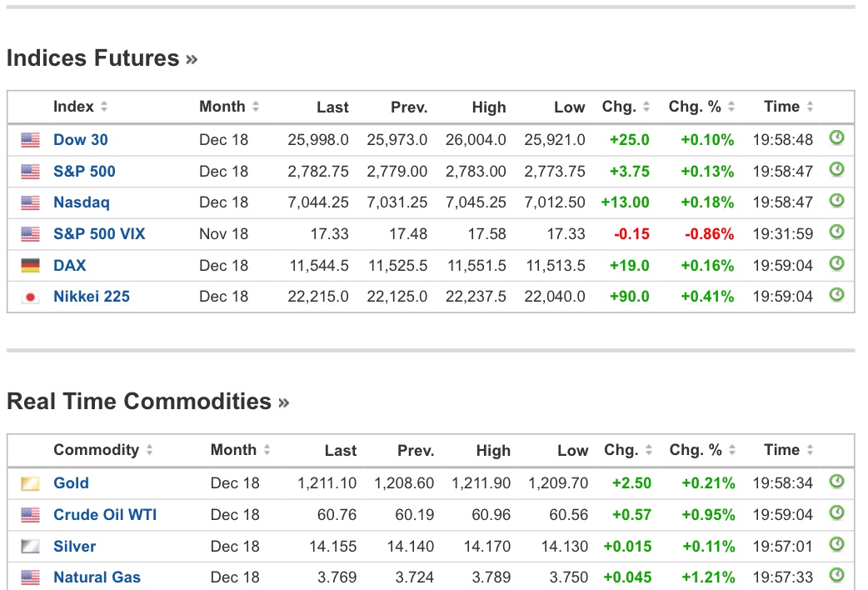
Task: Open the Crude Oil WTI link
Action: coord(105,515)
